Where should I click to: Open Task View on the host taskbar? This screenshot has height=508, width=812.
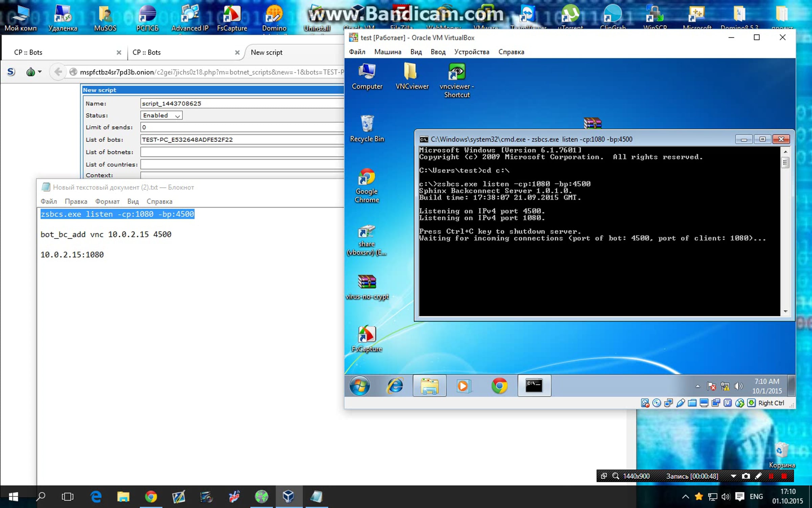(x=68, y=497)
